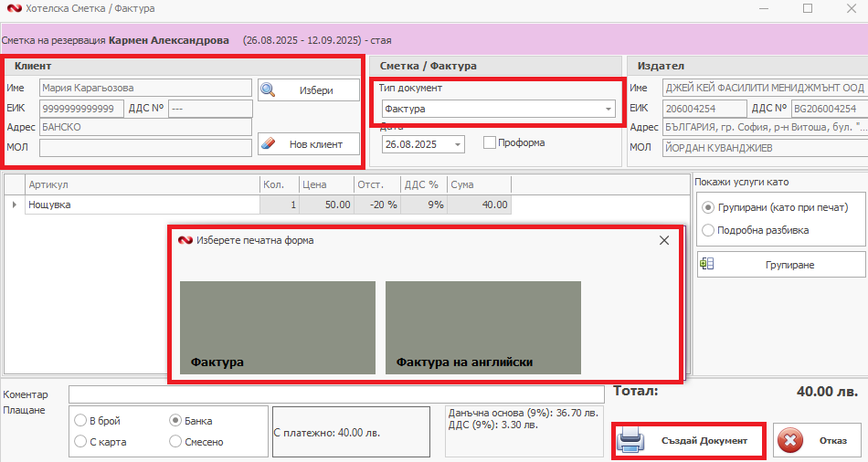Image resolution: width=868 pixels, height=462 pixels.
Task: Choose Смесено payment radio button
Action: pyautogui.click(x=175, y=442)
